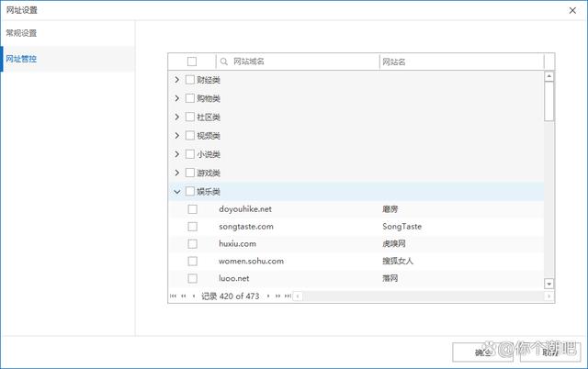The image size is (588, 369).
Task: Go to next record in the pager
Action: point(268,296)
